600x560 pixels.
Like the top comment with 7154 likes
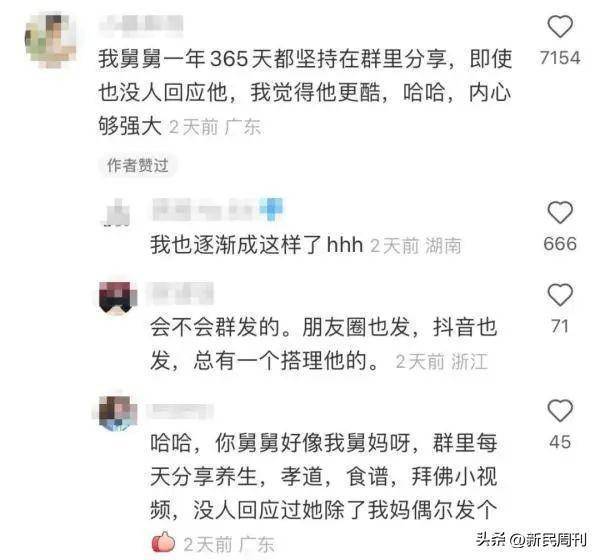click(560, 26)
